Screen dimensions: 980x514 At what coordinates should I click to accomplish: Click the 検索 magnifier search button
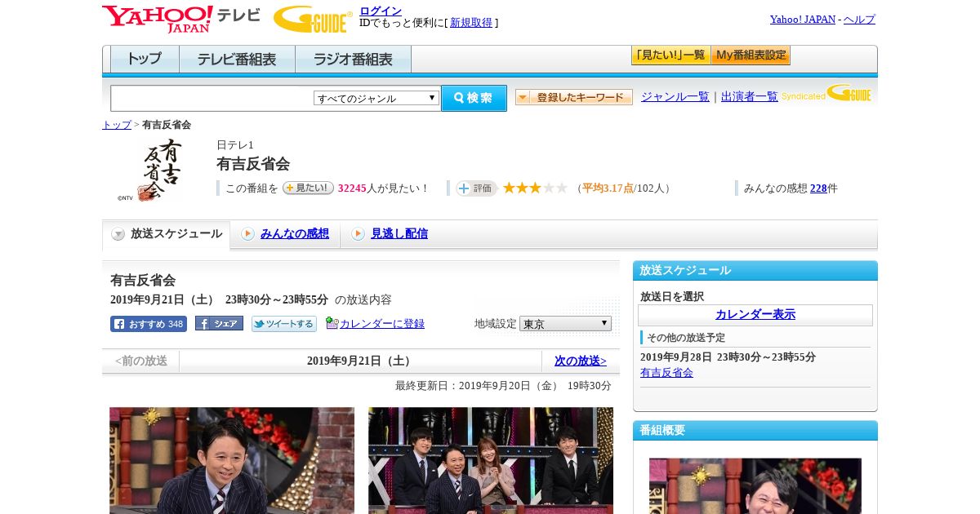474,98
